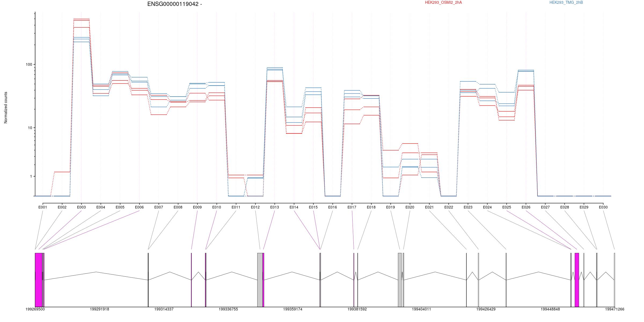Select exon label E014
The image size is (644, 322).
click(x=294, y=207)
